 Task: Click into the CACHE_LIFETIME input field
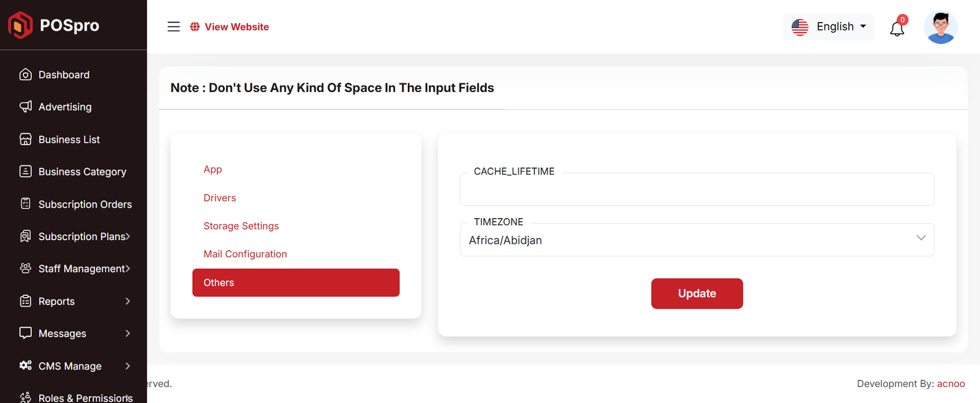point(696,190)
